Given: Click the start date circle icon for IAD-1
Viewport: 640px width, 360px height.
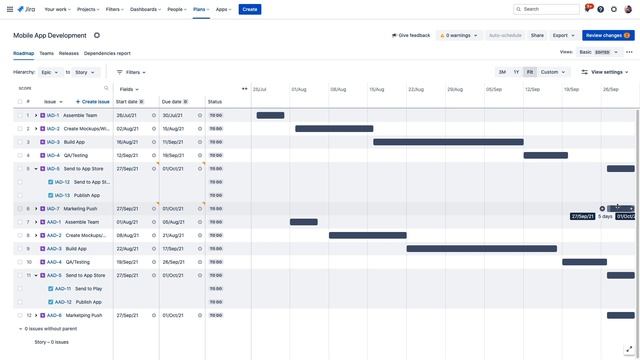Looking at the screenshot, I should 154,116.
